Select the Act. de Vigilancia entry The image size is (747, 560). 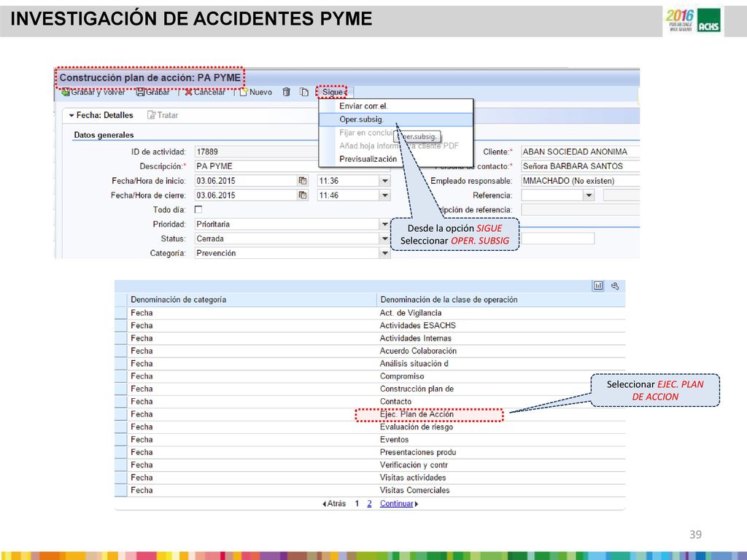411,313
